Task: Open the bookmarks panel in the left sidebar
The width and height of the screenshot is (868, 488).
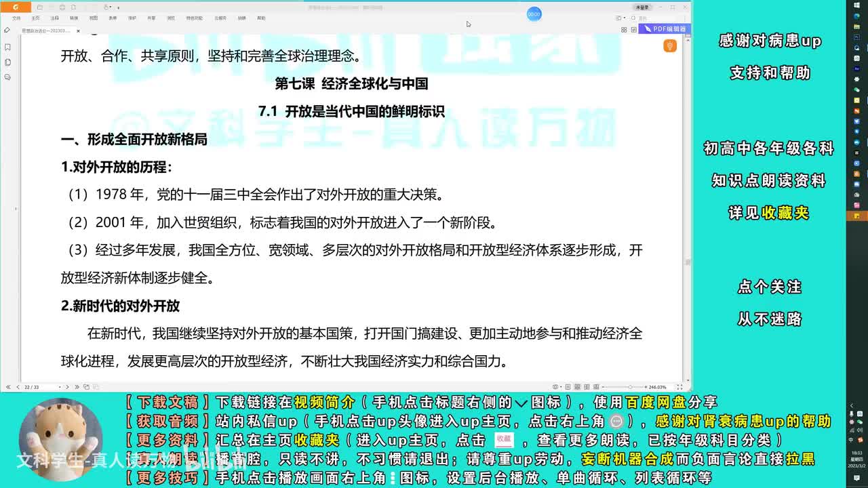Action: tap(7, 47)
